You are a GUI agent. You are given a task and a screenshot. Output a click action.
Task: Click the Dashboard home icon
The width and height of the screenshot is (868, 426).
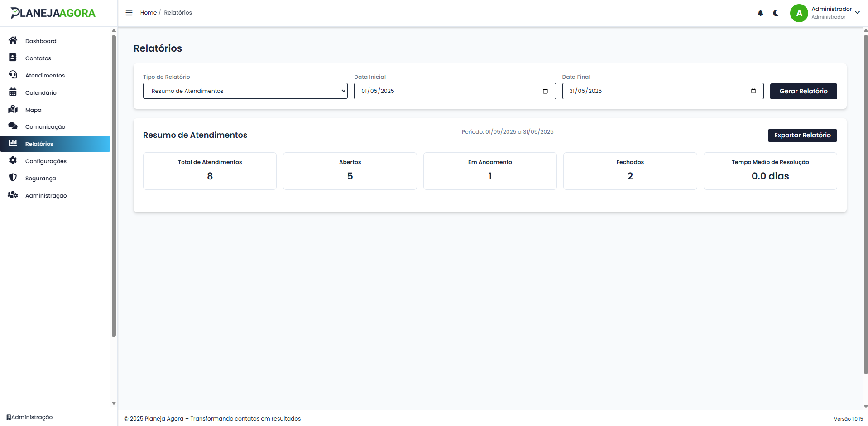point(13,40)
